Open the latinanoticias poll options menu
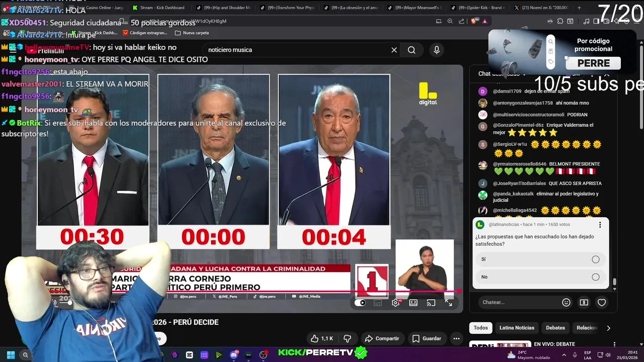The image size is (644, 362). [x=600, y=225]
